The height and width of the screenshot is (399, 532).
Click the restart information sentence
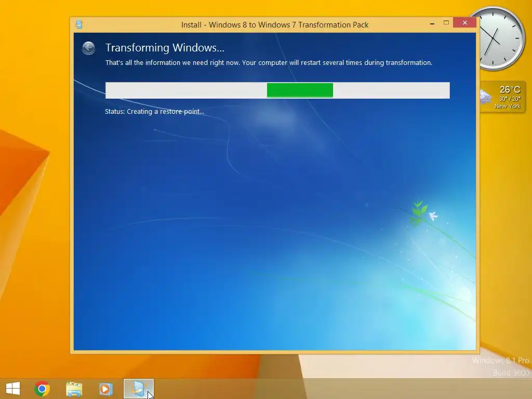tap(269, 63)
